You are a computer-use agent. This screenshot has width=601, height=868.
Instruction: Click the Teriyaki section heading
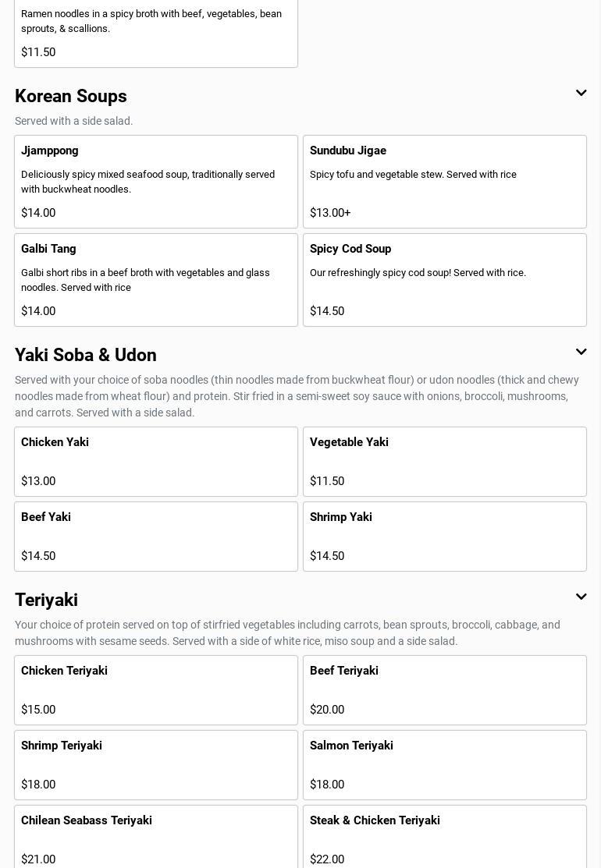point(47,601)
